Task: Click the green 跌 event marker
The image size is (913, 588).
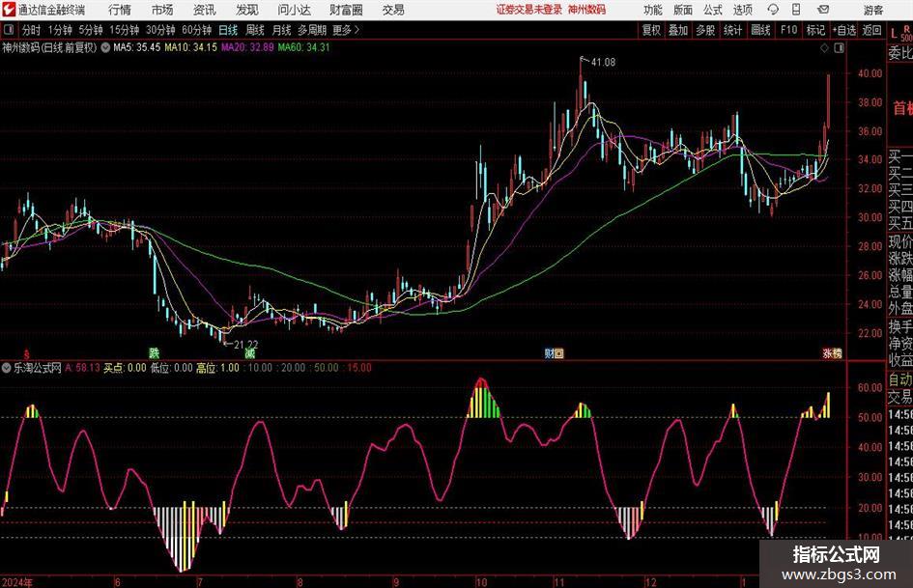Action: [154, 352]
